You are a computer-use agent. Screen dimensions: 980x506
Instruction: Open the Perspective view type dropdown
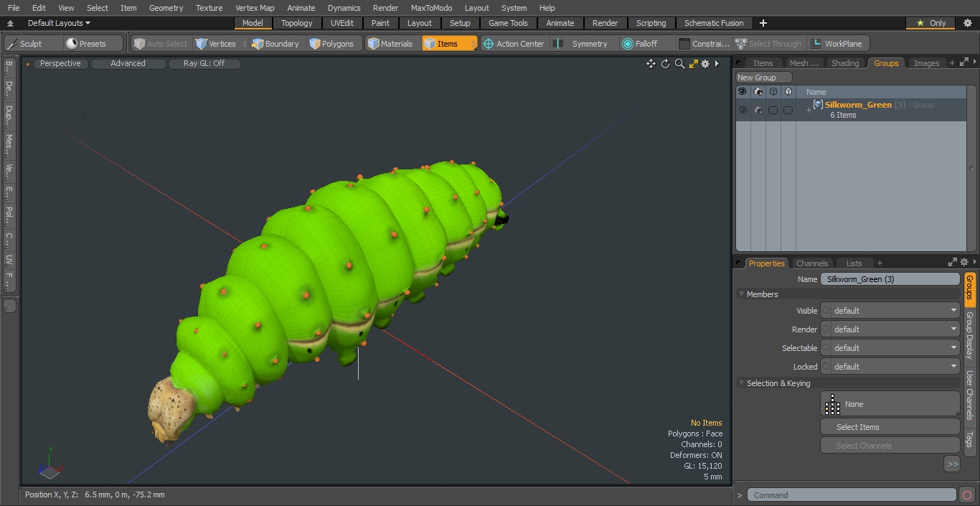tap(61, 63)
